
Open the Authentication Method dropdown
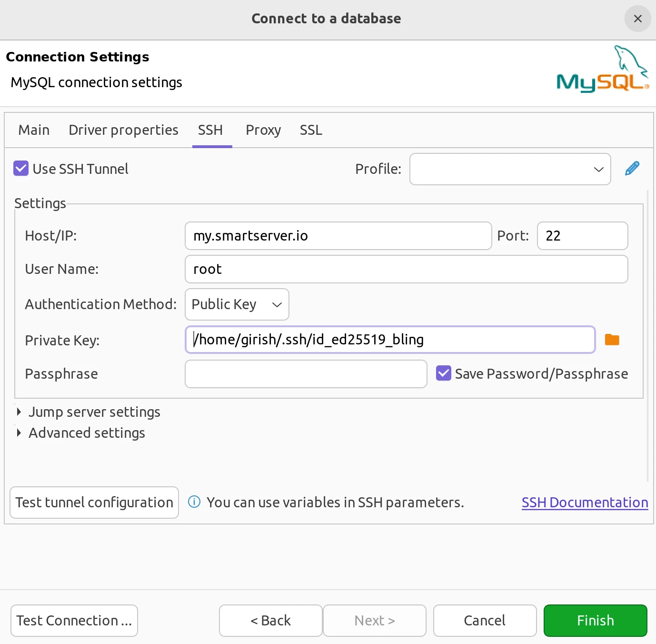point(237,304)
